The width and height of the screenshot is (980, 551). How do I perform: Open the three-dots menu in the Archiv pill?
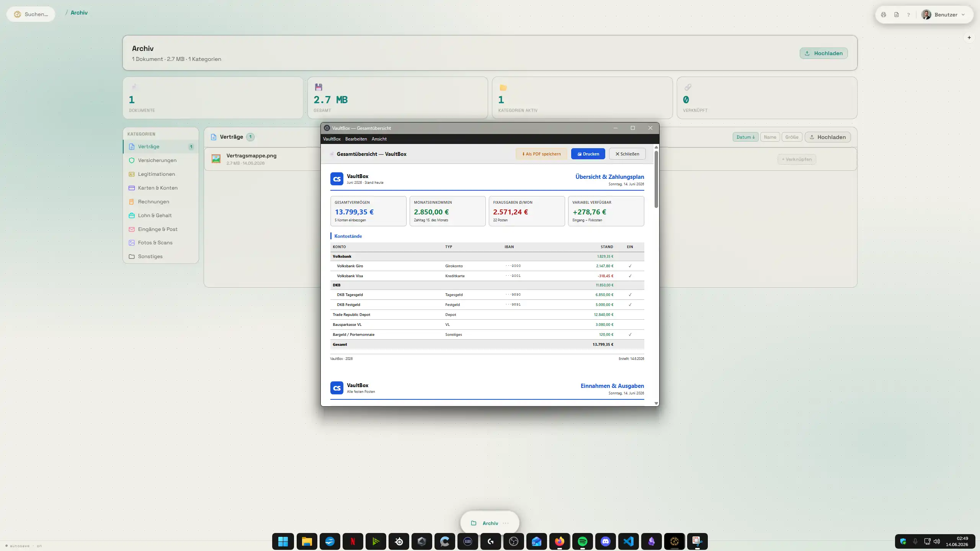tap(506, 523)
